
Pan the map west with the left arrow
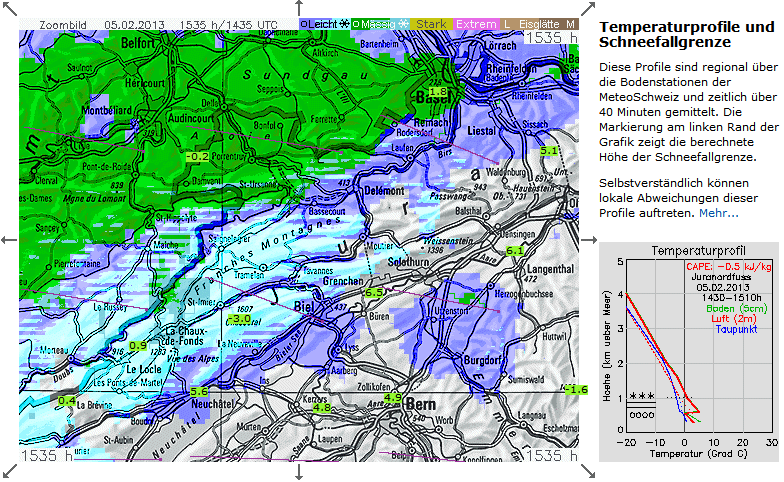(9, 240)
